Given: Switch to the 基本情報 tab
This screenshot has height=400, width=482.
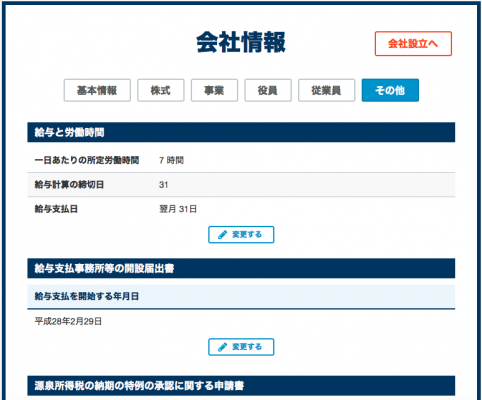Looking at the screenshot, I should coord(97,90).
